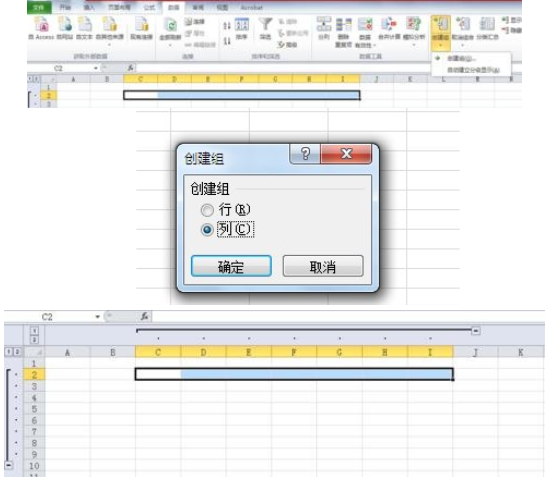Switch to the 插入 (Insert) tab

coord(89,7)
